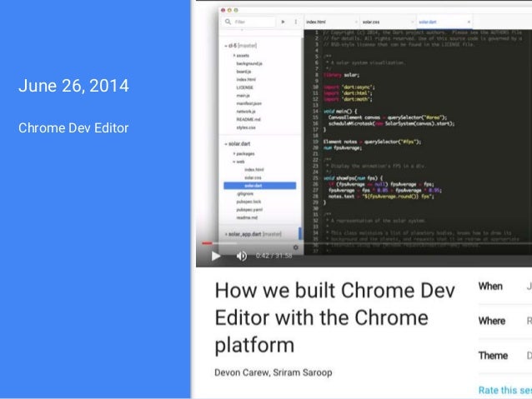Screen dimensions: 532x399
Task: Close the solar.dart tab
Action: pyautogui.click(x=469, y=22)
